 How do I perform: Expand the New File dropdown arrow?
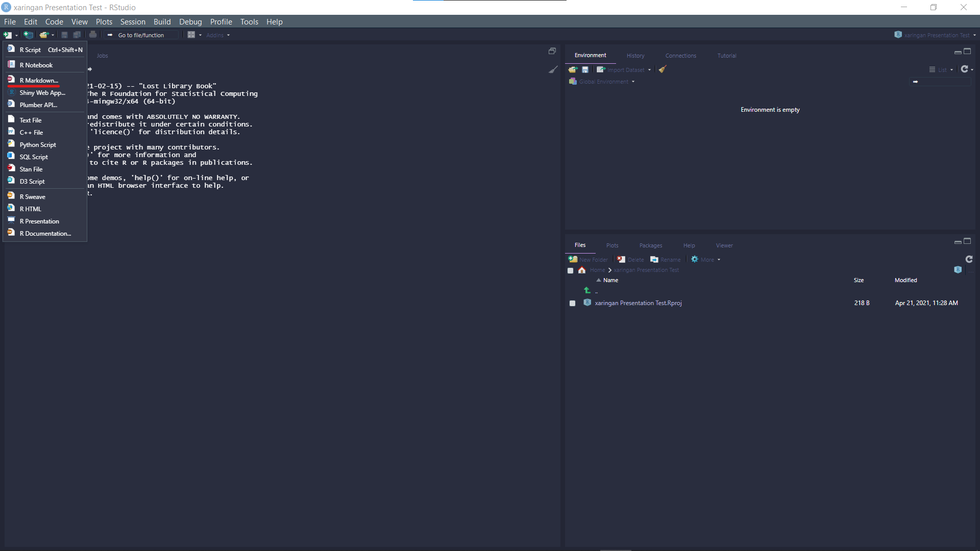coord(16,35)
